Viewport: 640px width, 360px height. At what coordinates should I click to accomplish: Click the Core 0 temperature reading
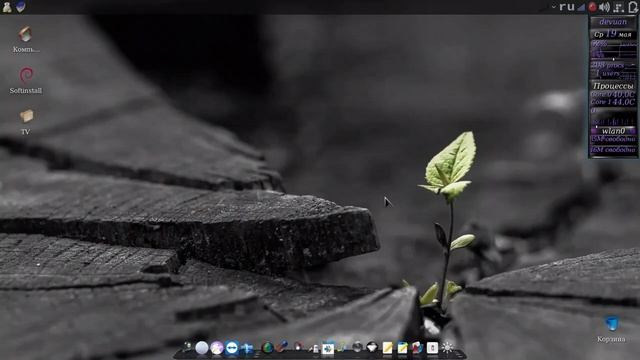click(x=613, y=94)
